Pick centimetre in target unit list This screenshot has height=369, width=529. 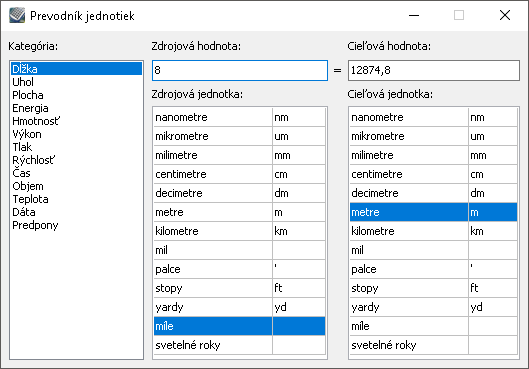coord(434,174)
